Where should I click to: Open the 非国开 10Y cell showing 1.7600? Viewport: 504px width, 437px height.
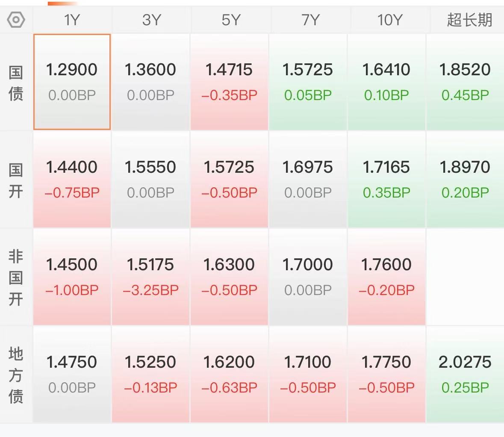pyautogui.click(x=387, y=277)
